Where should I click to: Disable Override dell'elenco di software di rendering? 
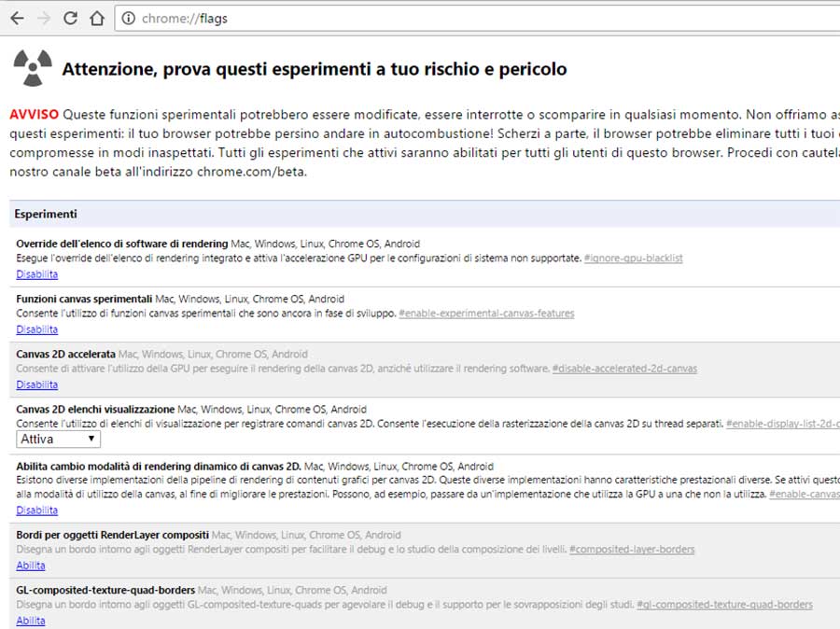(x=37, y=274)
